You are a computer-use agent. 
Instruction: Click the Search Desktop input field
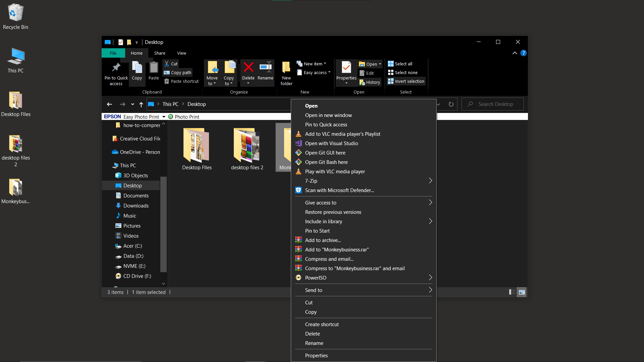click(x=496, y=104)
